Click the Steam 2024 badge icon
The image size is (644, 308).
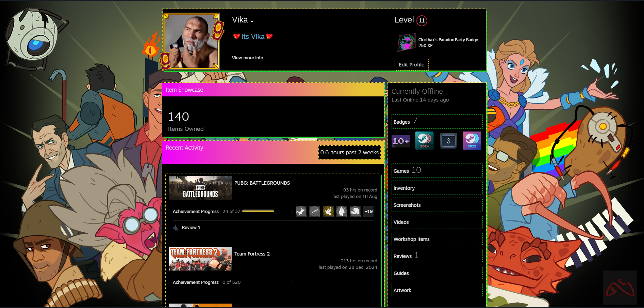424,141
